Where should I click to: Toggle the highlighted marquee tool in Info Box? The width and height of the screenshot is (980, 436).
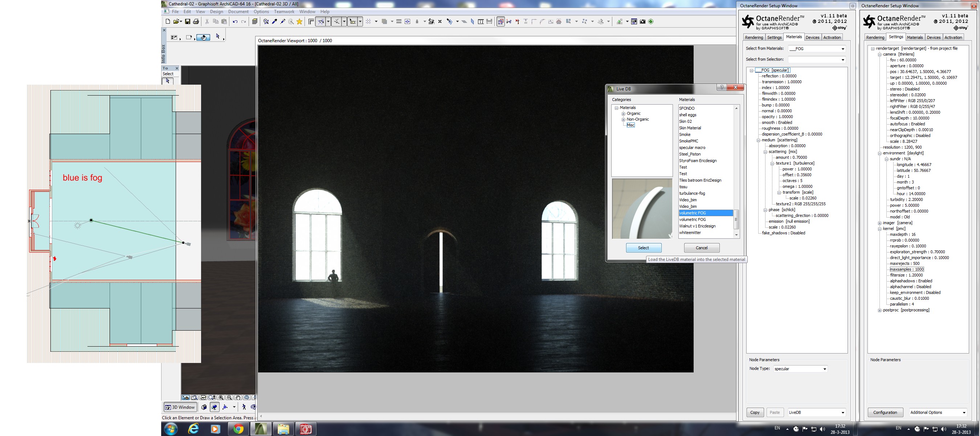pos(203,37)
